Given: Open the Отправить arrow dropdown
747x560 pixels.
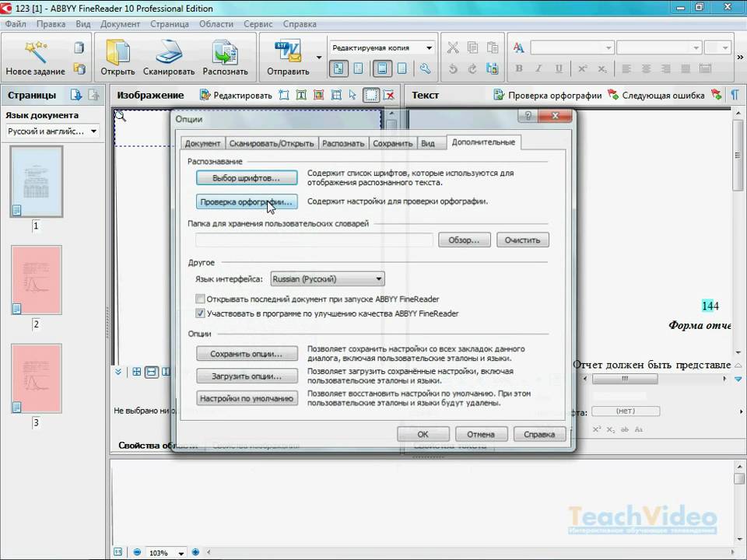Looking at the screenshot, I should (x=319, y=58).
